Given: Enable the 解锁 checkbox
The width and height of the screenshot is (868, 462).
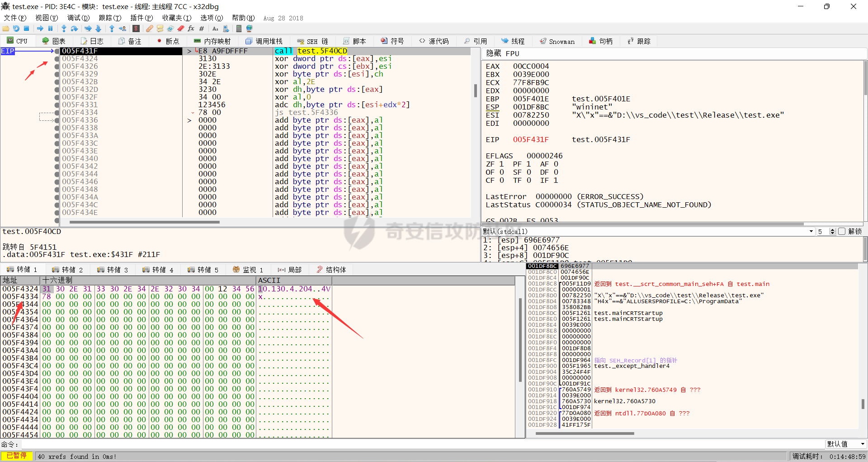Looking at the screenshot, I should pyautogui.click(x=842, y=231).
